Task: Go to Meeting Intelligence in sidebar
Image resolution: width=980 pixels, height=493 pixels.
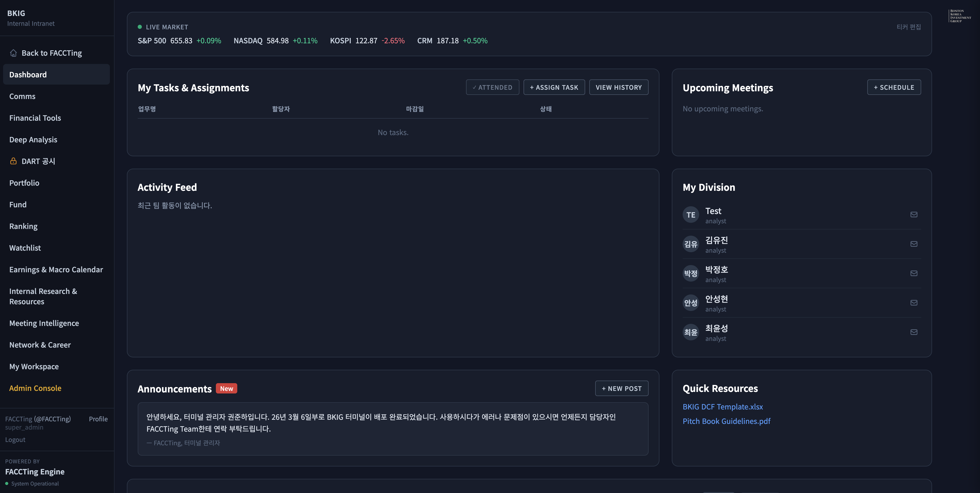Action: 44,323
